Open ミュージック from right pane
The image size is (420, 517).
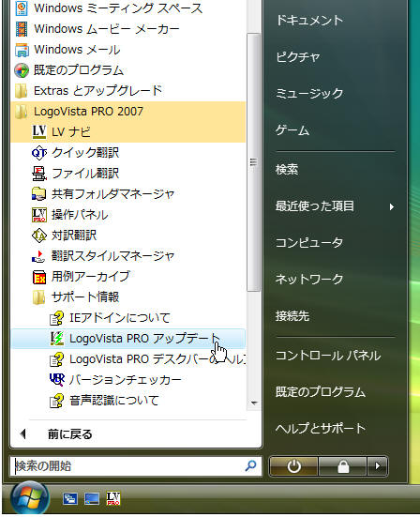309,94
